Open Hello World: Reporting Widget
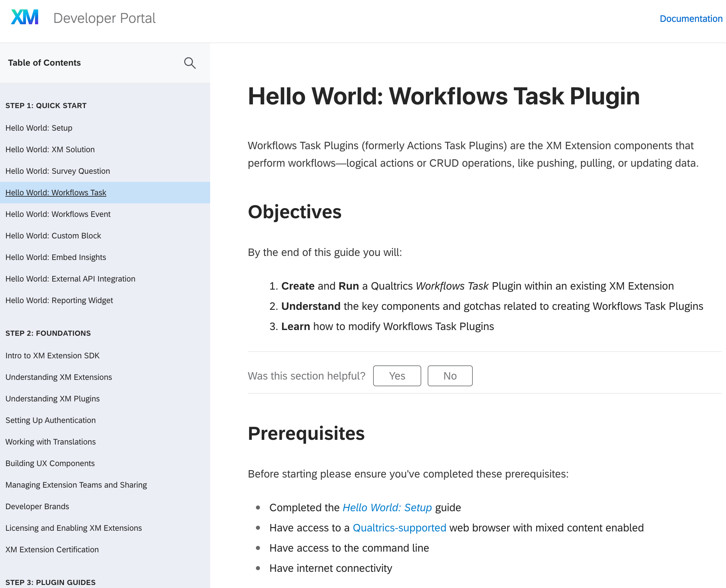726x588 pixels. (59, 300)
